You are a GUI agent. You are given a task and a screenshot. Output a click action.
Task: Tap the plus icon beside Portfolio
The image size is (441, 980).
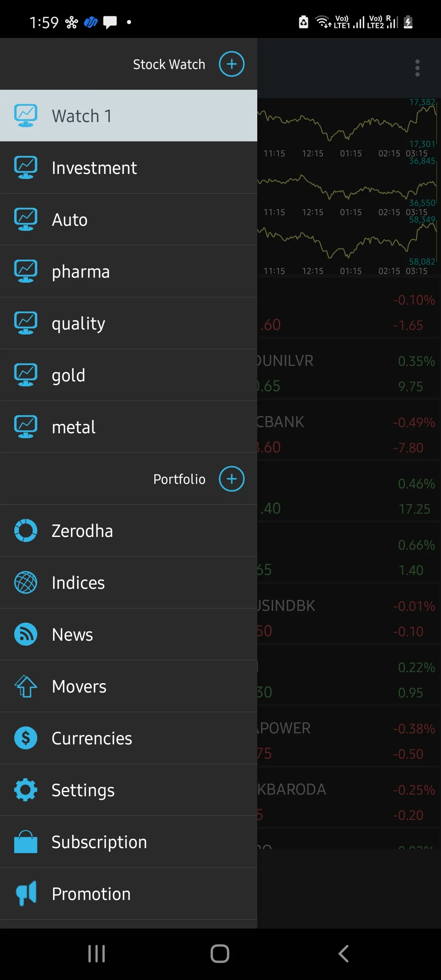click(232, 479)
